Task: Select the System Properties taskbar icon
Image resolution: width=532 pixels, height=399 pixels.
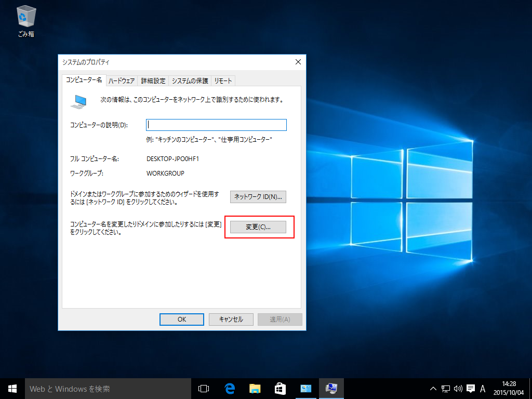Action: pyautogui.click(x=331, y=389)
